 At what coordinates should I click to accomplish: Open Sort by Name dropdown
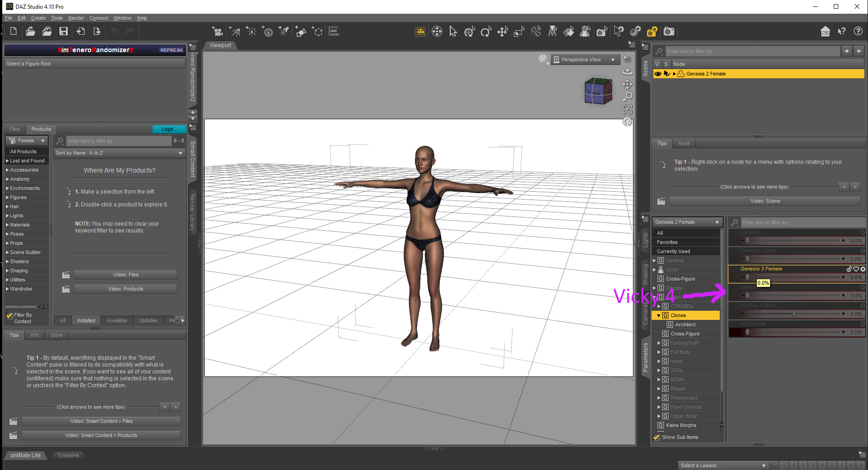[119, 153]
